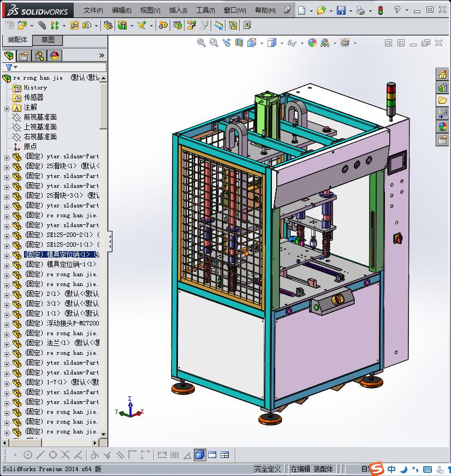Viewport: 451px width, 476px height.
Task: Click the Help question mark icon
Action: pos(397,10)
